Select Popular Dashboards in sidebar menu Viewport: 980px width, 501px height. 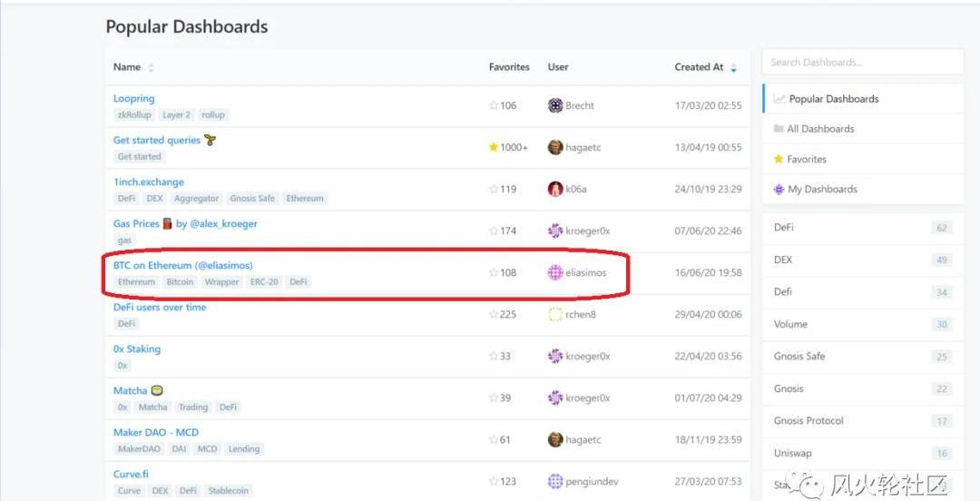[x=863, y=99]
